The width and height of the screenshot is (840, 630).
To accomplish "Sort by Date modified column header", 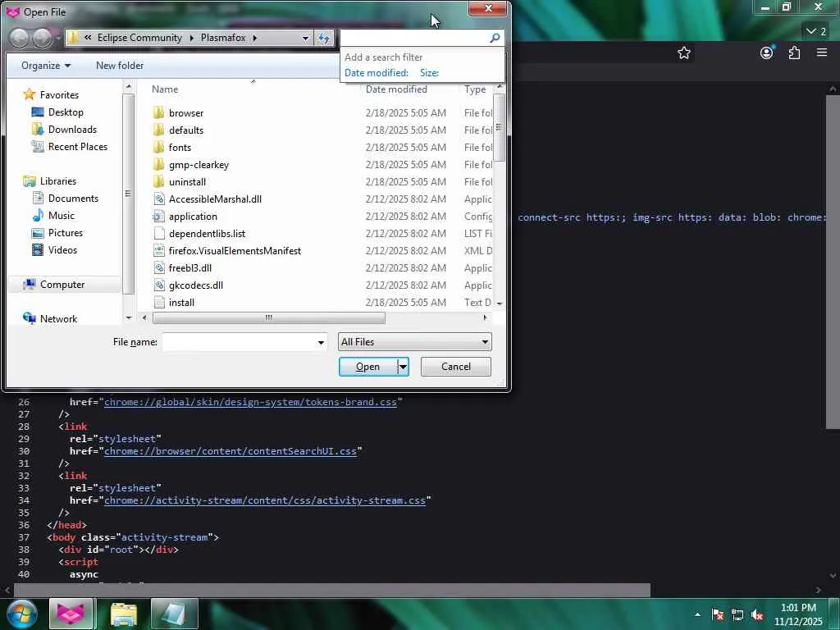I will tap(396, 89).
